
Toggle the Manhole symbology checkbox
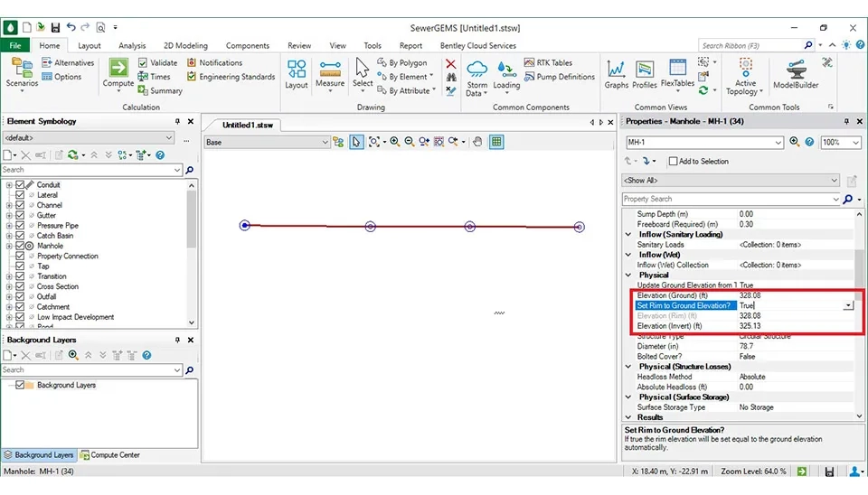(x=20, y=246)
